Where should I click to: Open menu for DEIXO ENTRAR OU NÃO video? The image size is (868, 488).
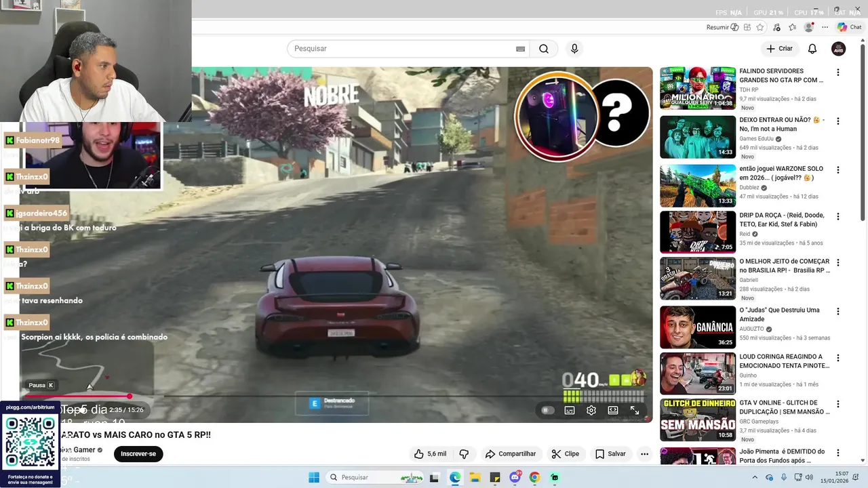[x=838, y=121]
